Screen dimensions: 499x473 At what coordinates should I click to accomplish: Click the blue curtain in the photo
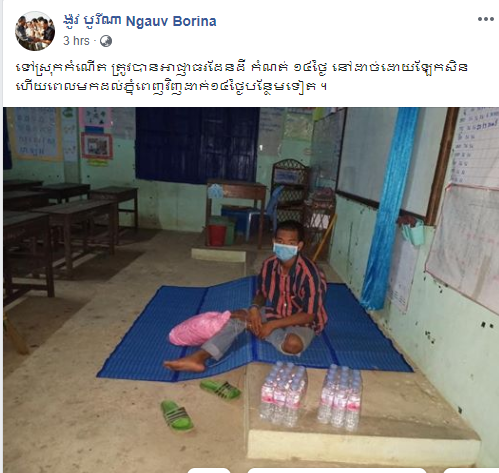point(390,208)
